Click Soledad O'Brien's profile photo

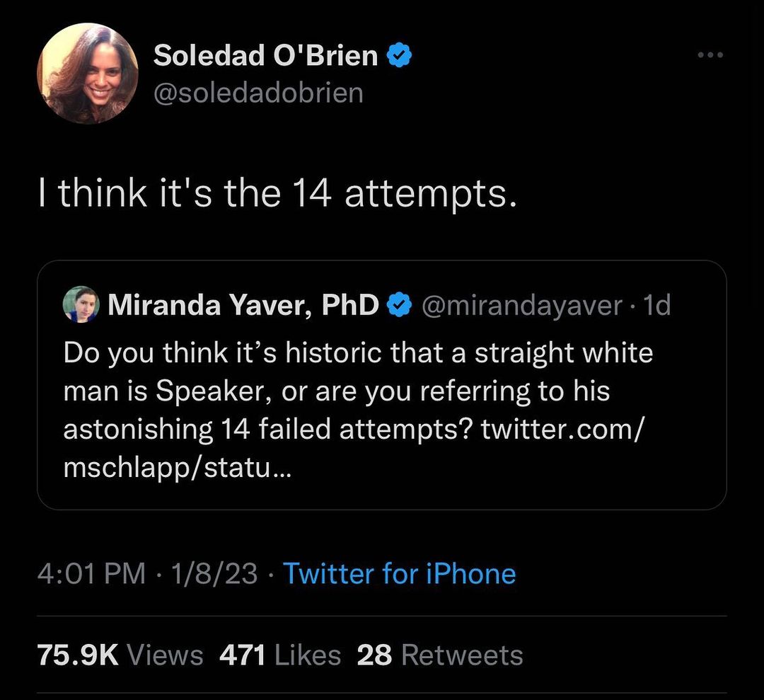tap(87, 74)
